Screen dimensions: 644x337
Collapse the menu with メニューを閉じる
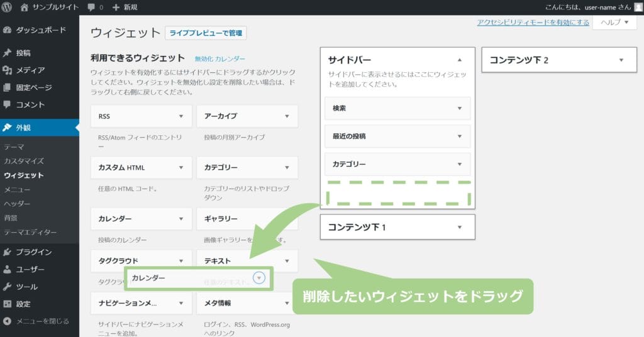(42, 321)
